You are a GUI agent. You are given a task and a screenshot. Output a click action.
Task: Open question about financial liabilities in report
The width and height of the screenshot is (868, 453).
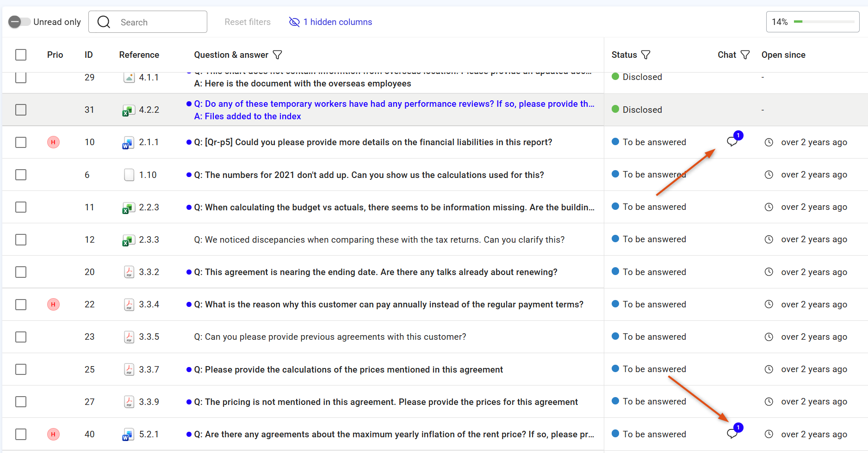373,142
